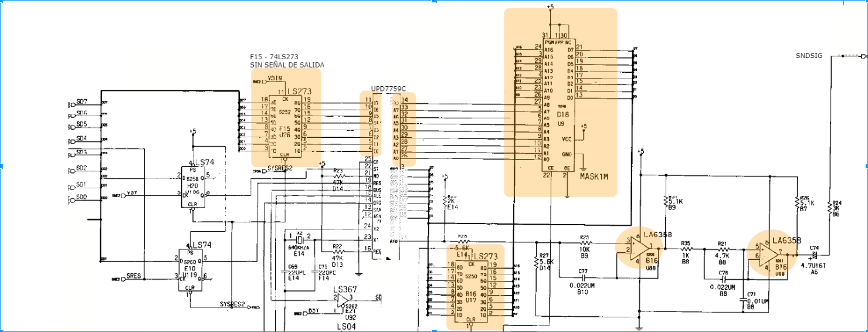Click the "SIN SEÑAL DE SALIDA" annotation text
The width and height of the screenshot is (868, 332).
pos(287,65)
